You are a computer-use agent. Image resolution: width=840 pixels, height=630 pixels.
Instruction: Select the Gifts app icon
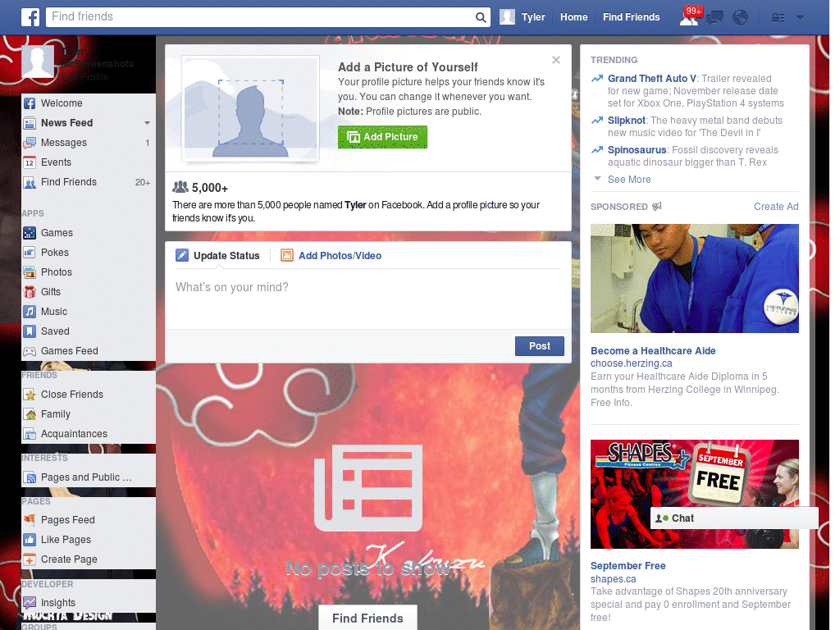click(30, 291)
